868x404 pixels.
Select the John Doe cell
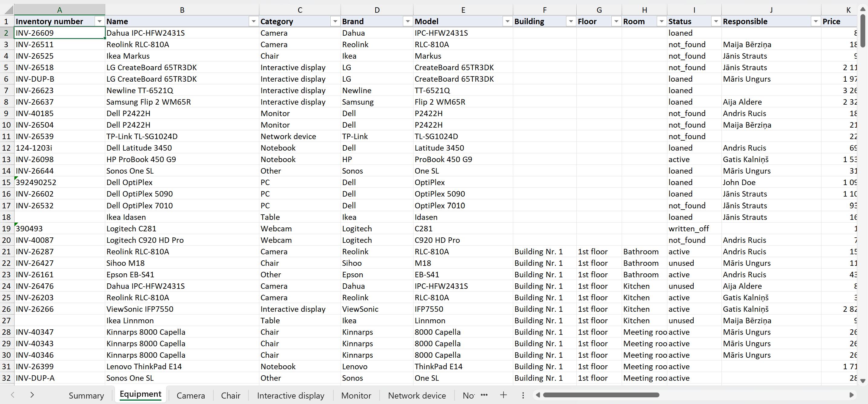tap(771, 182)
